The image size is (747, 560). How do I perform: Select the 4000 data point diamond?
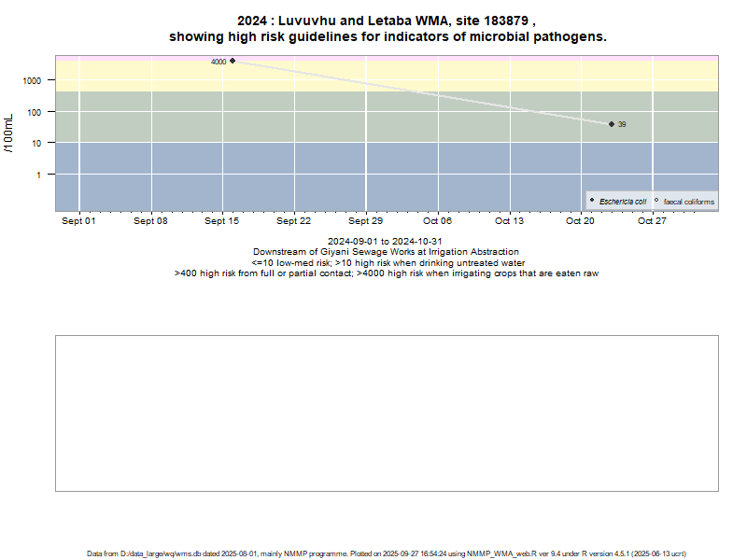(x=233, y=61)
